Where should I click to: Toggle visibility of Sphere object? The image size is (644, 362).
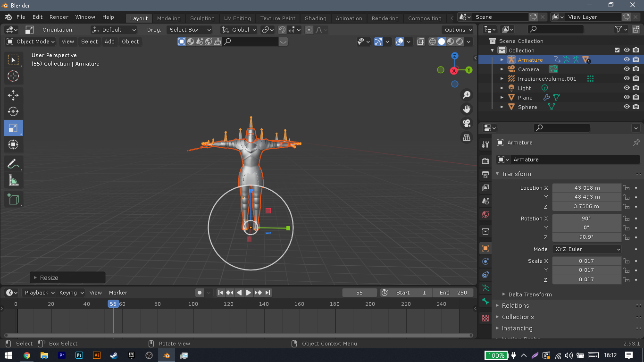(x=627, y=107)
